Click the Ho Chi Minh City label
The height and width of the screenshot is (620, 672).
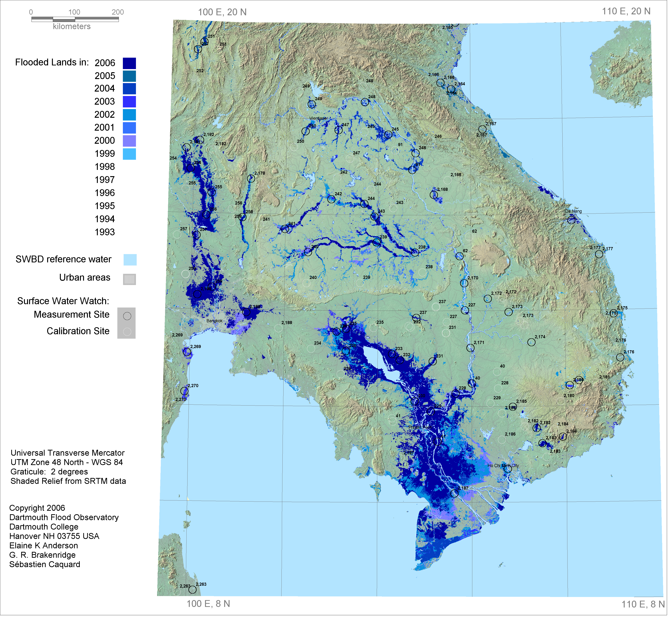(503, 466)
